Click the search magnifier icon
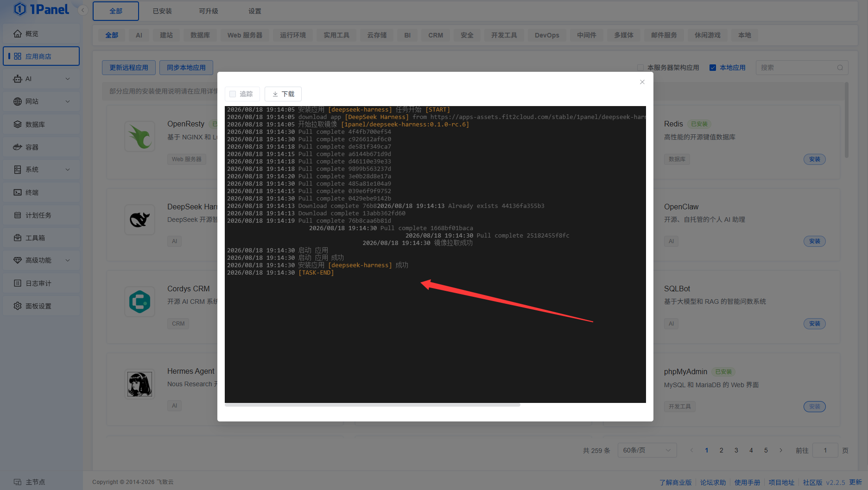Image resolution: width=868 pixels, height=490 pixels. coord(840,68)
